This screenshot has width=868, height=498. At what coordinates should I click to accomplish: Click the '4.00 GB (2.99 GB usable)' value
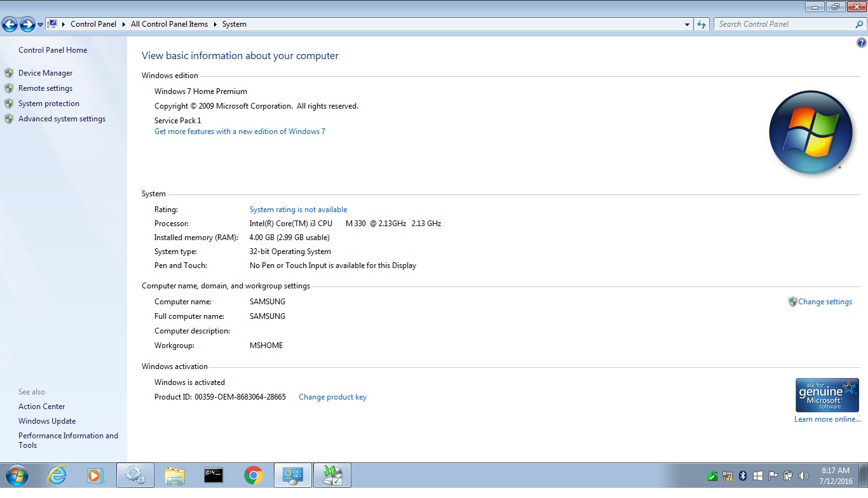289,238
